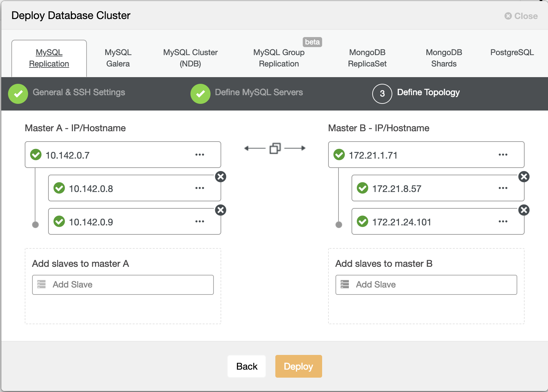Select slave host 172.21.24.101

pyautogui.click(x=438, y=221)
